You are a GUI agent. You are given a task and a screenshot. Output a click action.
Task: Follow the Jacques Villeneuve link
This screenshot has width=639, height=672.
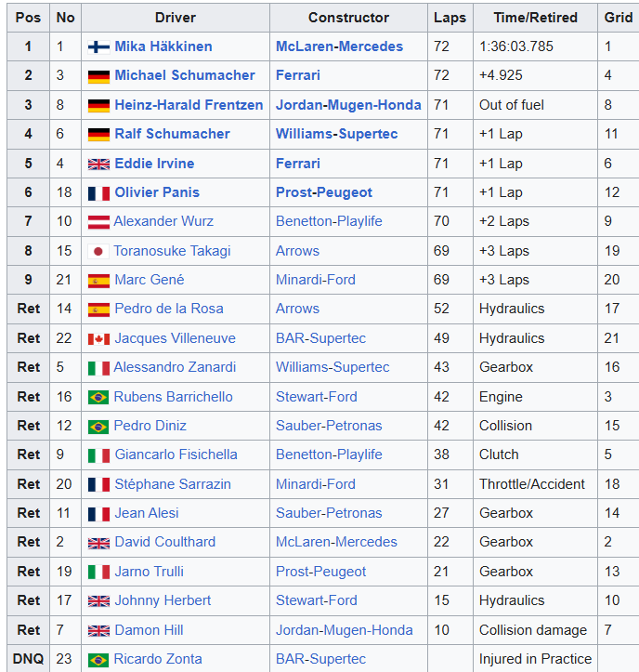pos(175,338)
